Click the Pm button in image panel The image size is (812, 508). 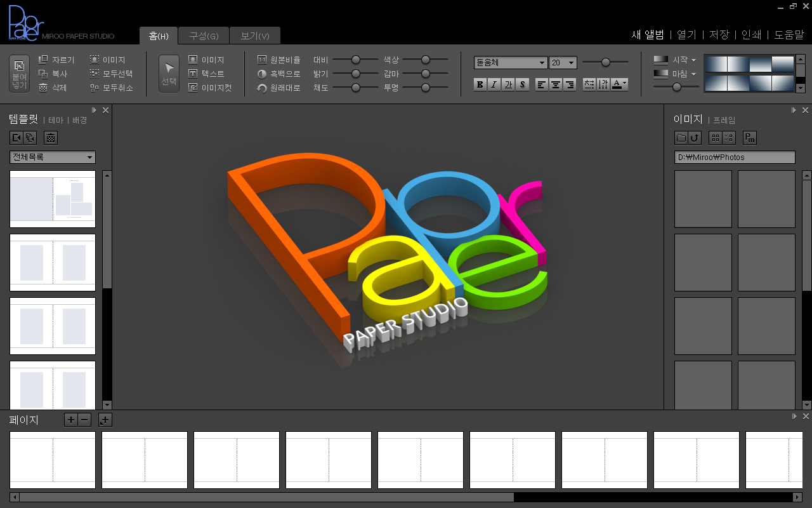(x=750, y=137)
